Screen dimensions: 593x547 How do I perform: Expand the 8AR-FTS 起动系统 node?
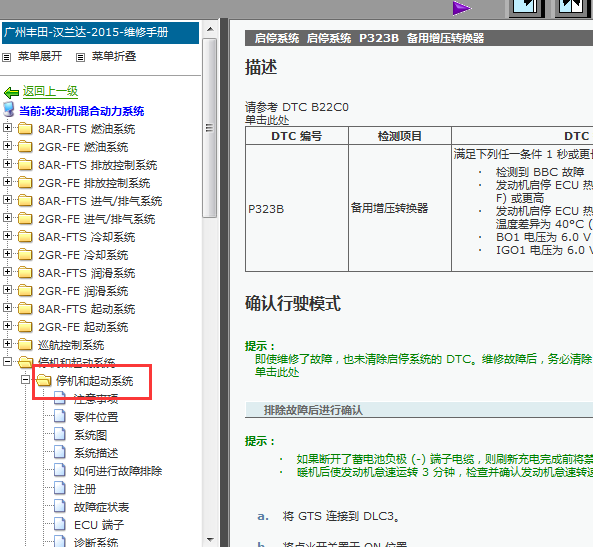tap(7, 308)
